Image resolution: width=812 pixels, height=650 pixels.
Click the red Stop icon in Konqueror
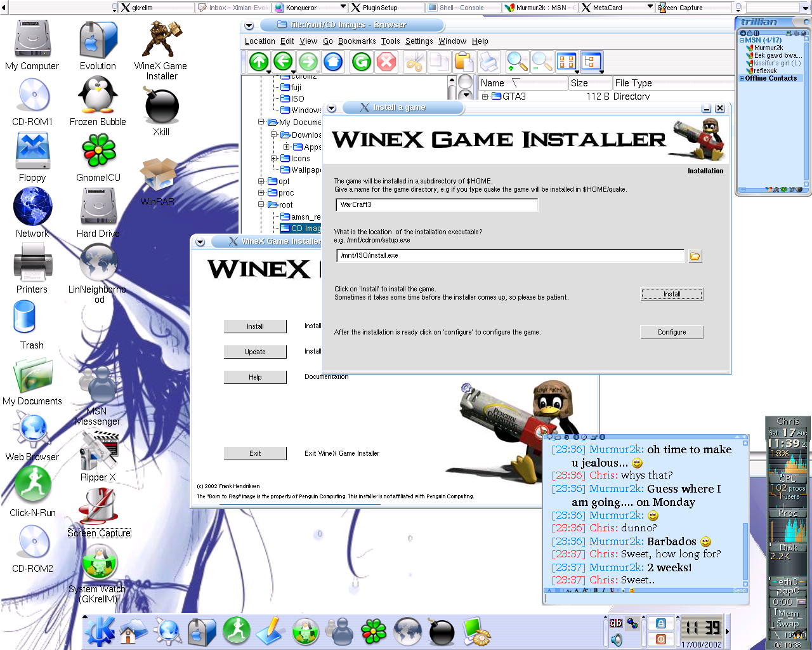pos(386,62)
